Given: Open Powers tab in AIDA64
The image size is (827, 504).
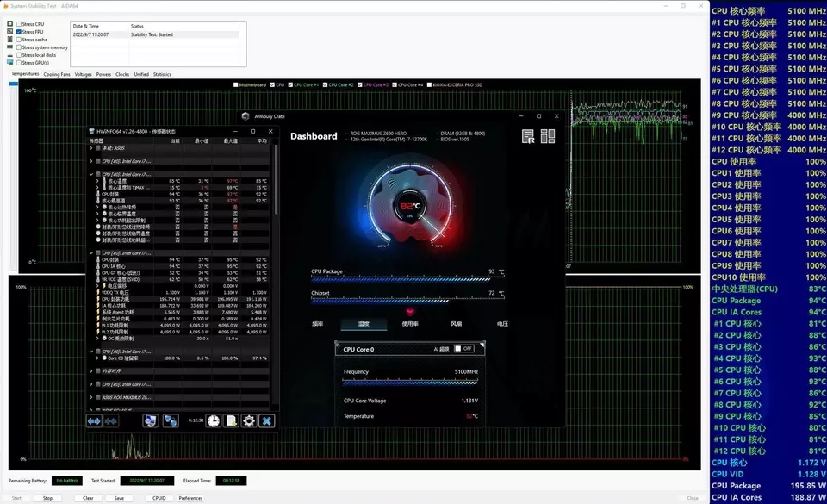Looking at the screenshot, I should 103,74.
